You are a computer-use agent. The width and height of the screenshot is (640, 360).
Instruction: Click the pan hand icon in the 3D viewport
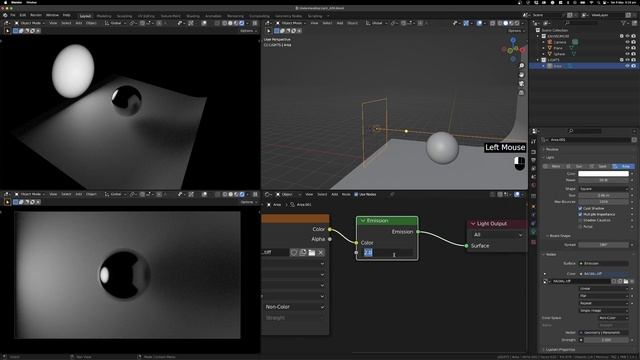521,75
